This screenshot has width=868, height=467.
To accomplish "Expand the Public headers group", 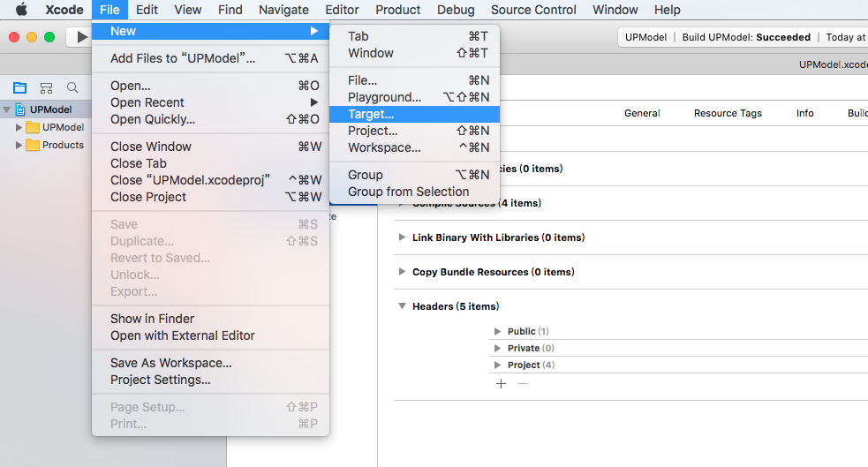I will click(x=498, y=331).
